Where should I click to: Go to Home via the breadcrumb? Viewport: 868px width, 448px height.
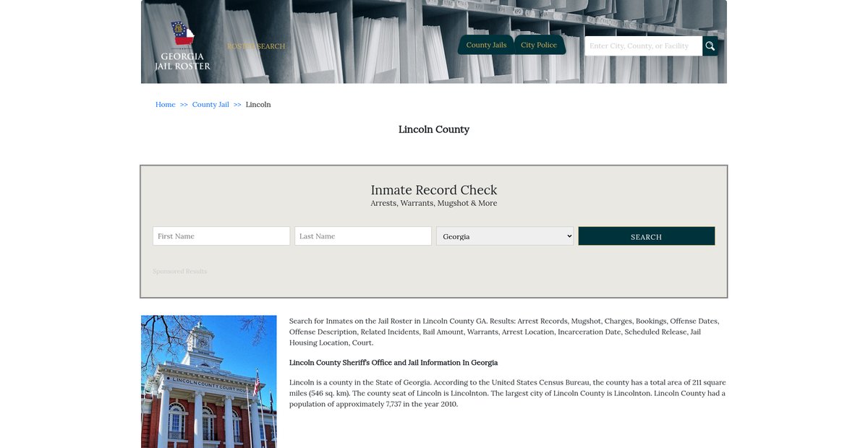166,105
